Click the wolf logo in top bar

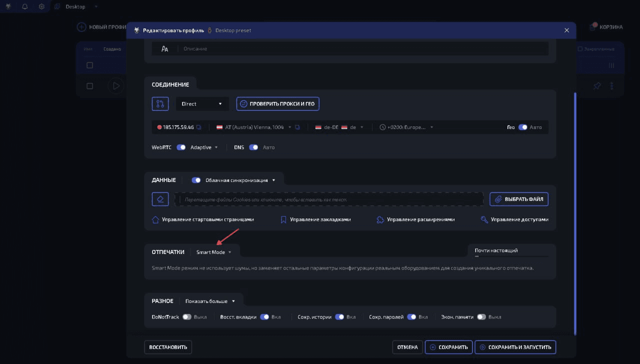[x=8, y=6]
